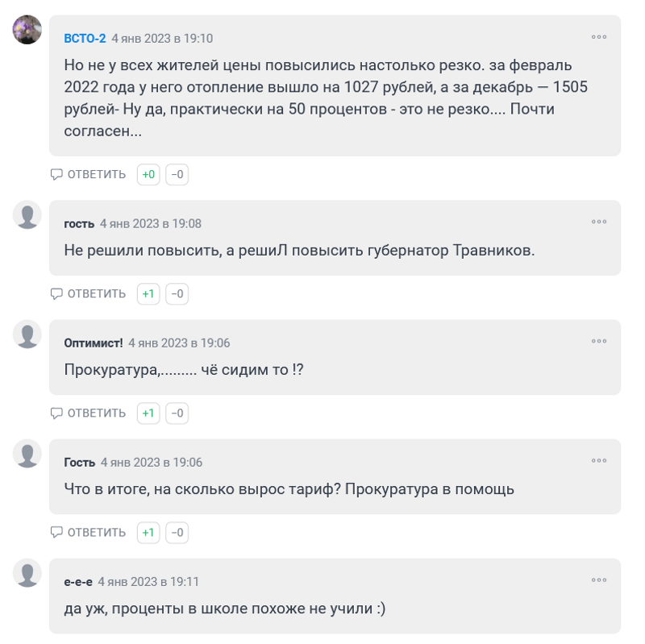Reply to BCTO-2's comment about heating prices
The image size is (645, 644).
(x=89, y=174)
